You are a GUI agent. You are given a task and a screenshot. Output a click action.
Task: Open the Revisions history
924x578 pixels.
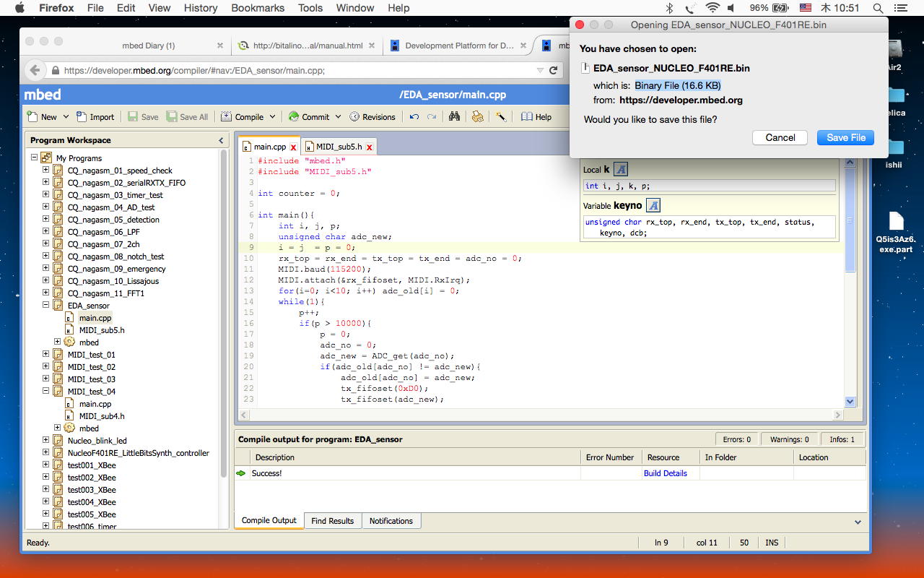click(372, 117)
